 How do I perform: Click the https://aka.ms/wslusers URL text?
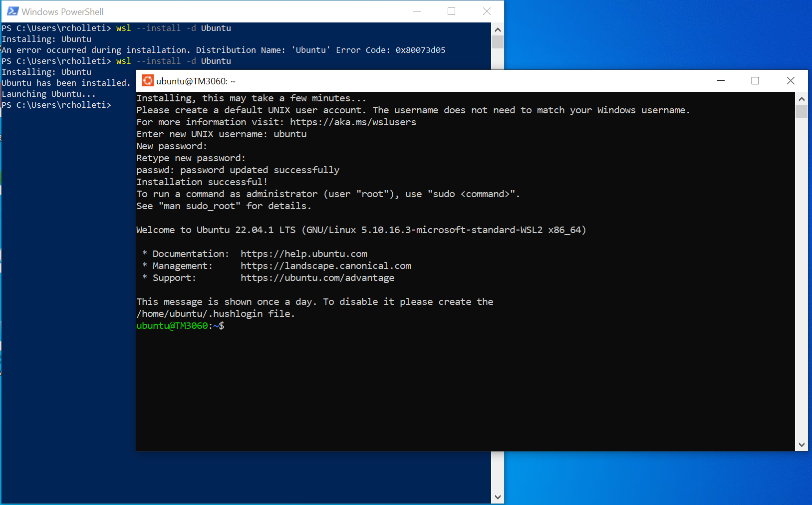(x=353, y=122)
